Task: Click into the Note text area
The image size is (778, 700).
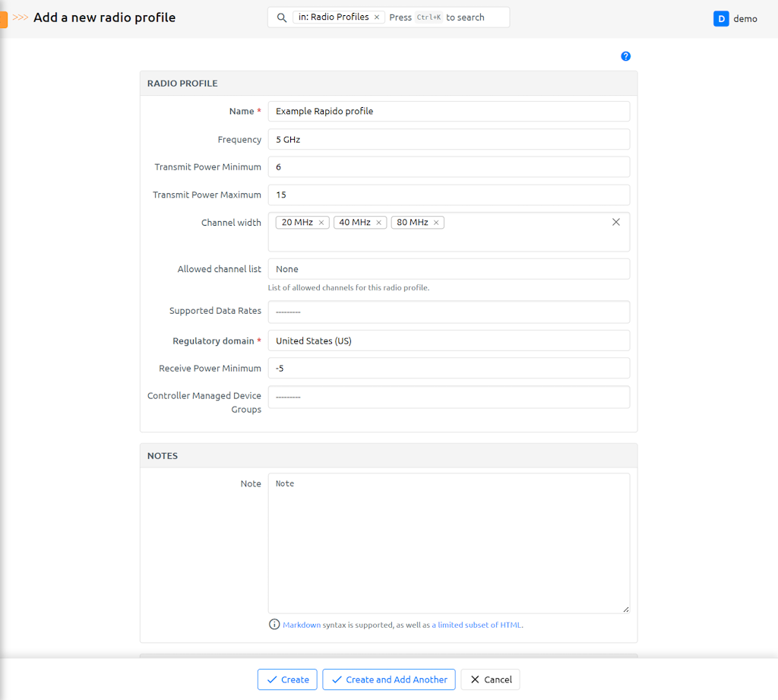Action: tap(448, 543)
